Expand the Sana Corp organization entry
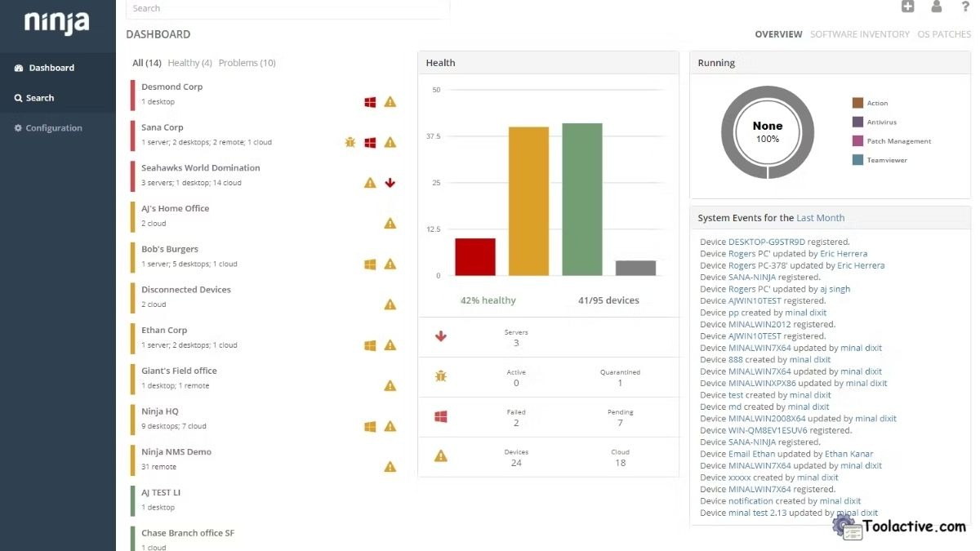 click(x=163, y=127)
